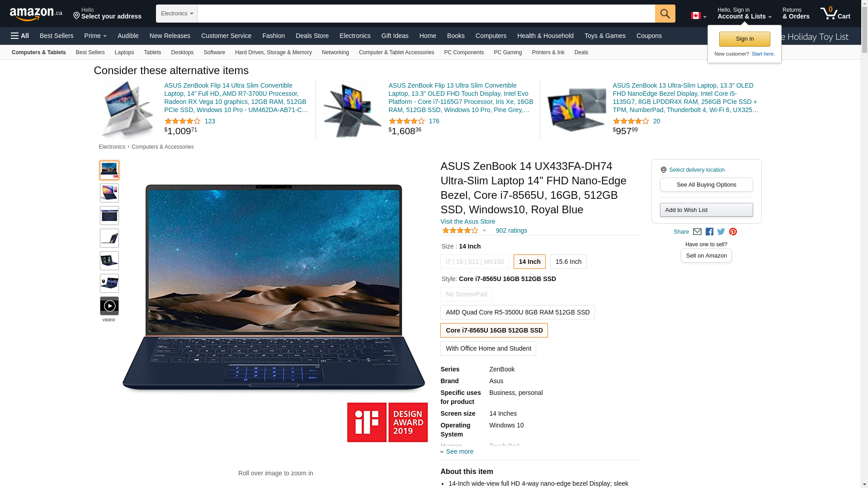Screen dimensions: 868x488
Task: Share via the Facebook icon
Action: pyautogui.click(x=709, y=232)
